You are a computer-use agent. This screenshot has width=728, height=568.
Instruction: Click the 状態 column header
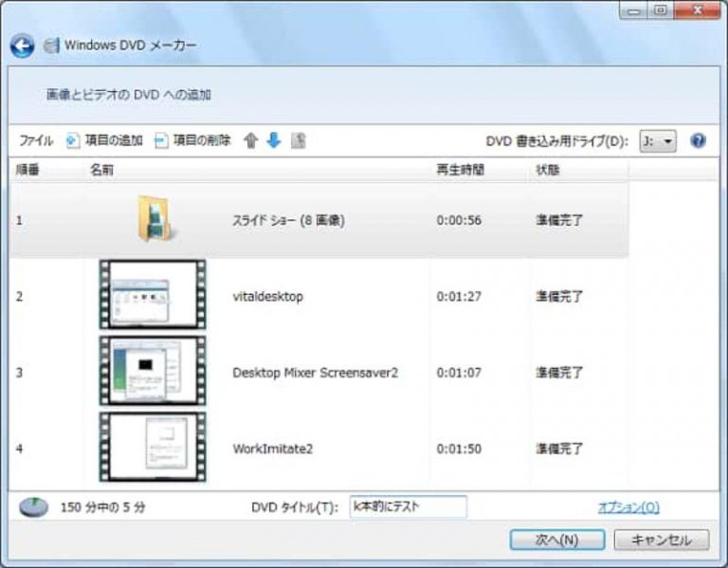click(x=548, y=170)
